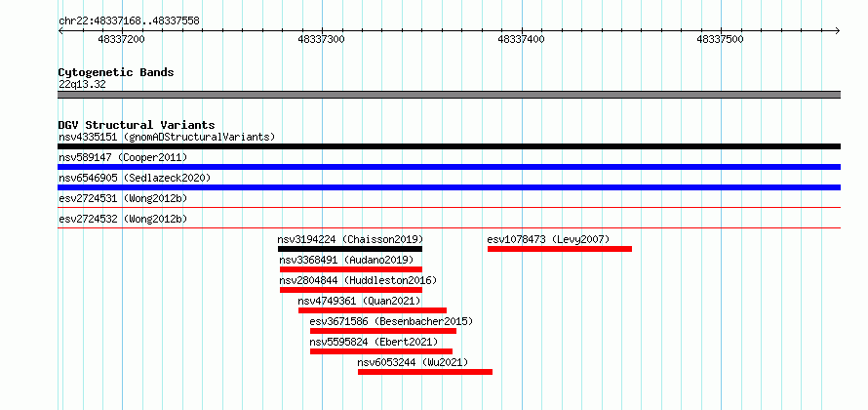This screenshot has width=868, height=410.
Task: Click the nsv6053244 (Wu2021) label
Action: 413,362
